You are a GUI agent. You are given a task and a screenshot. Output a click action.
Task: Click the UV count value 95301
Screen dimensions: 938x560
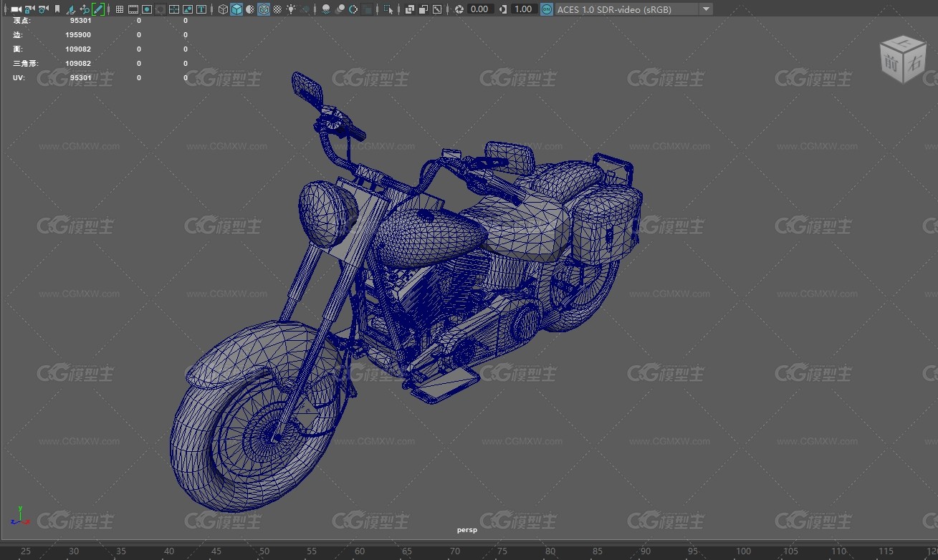pyautogui.click(x=81, y=78)
